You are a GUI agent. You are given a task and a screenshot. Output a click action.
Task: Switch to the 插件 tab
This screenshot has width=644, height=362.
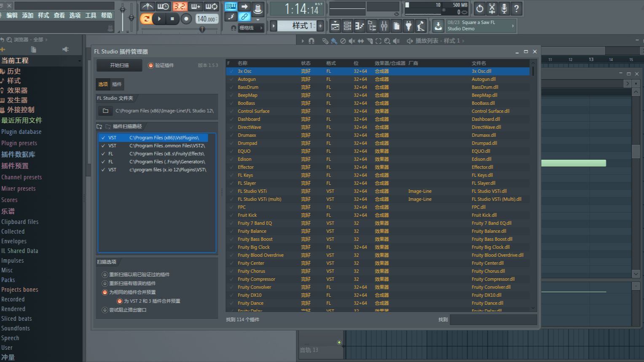click(x=117, y=84)
